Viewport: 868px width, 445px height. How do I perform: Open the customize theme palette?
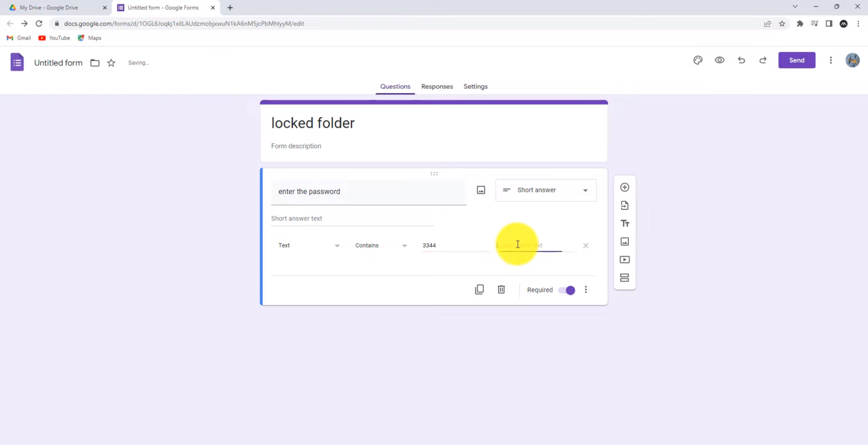point(698,61)
